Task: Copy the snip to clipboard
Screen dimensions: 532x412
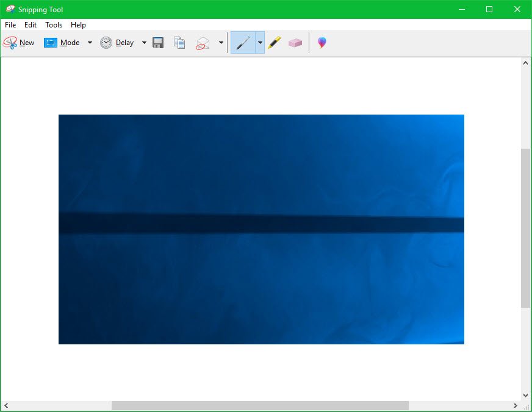Action: (x=179, y=43)
